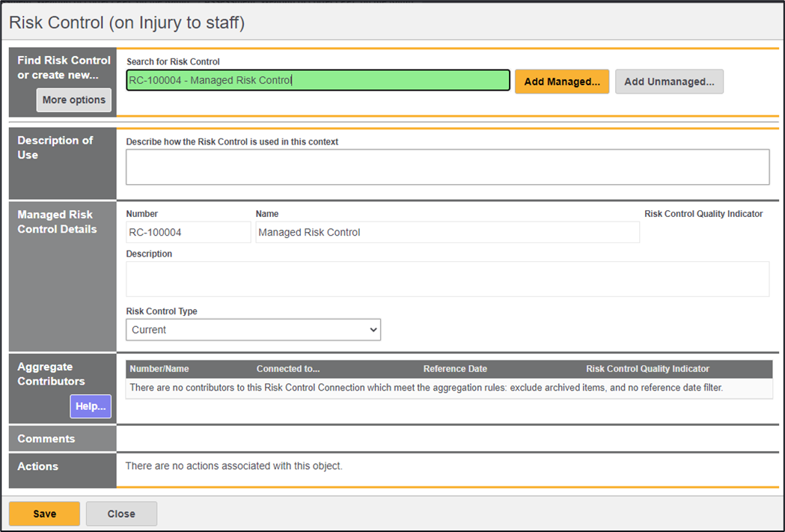
Task: Click the Description box under Managed Risk Control Details
Action: pos(447,279)
